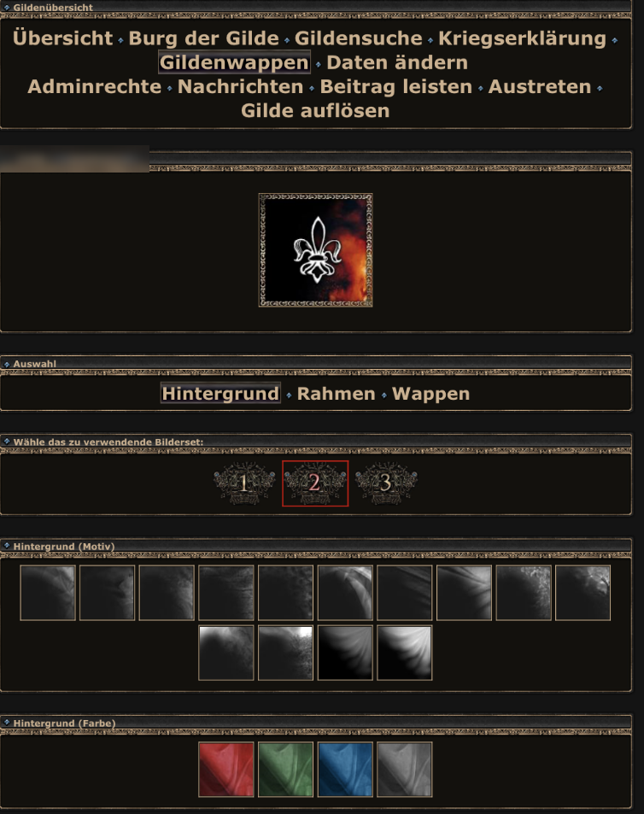This screenshot has width=644, height=814.
Task: Pick the first motif in second row
Action: 226,653
